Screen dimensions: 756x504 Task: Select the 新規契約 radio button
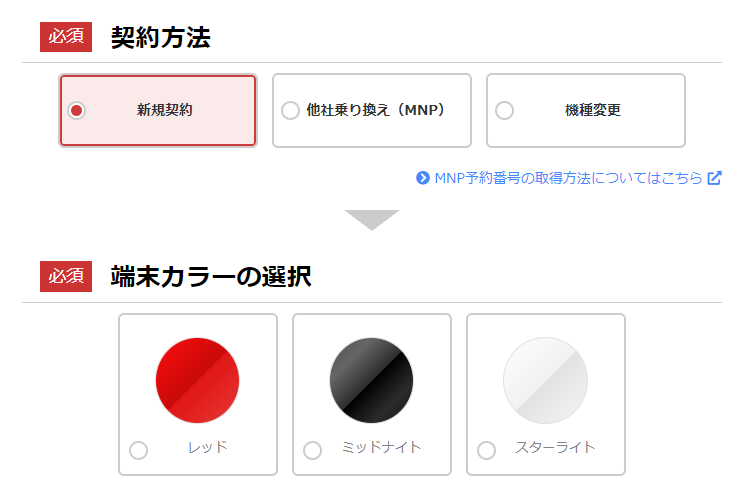77,110
